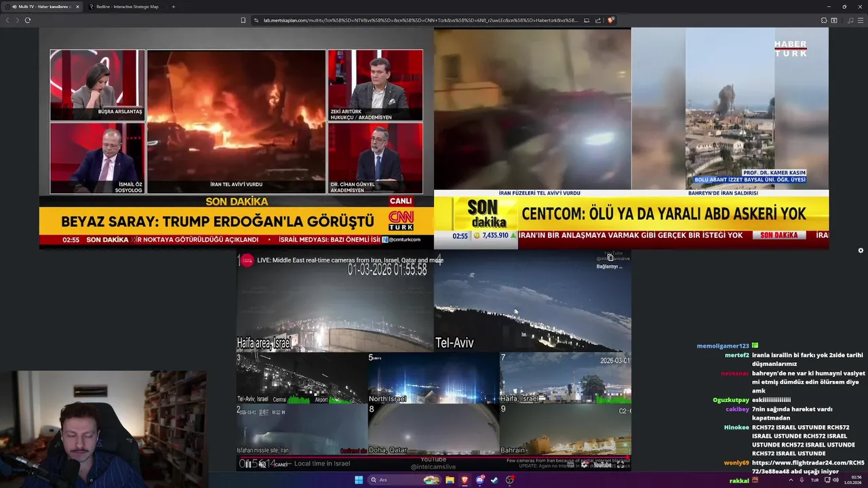Click the CNN Türk news video panel

(236, 138)
